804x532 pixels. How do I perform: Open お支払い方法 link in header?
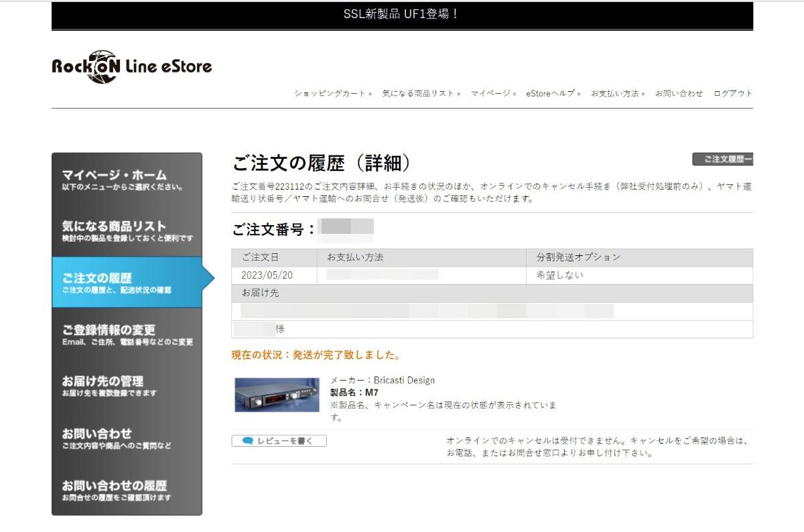click(x=616, y=94)
